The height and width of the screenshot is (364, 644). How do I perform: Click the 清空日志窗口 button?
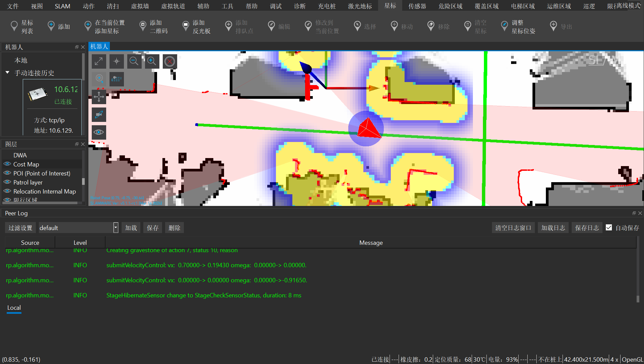click(513, 227)
